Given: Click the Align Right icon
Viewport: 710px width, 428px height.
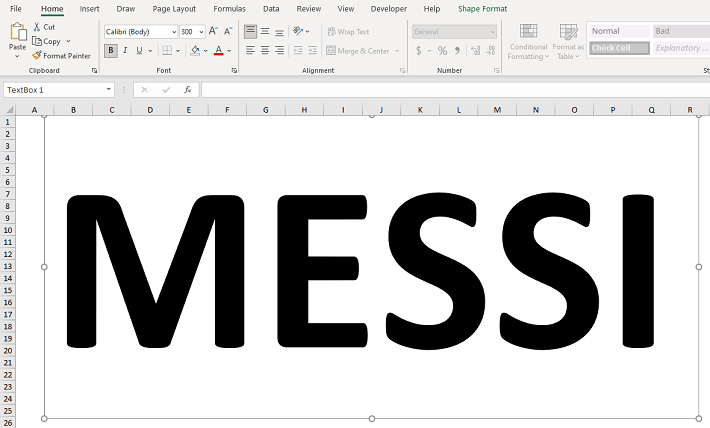Looking at the screenshot, I should (279, 50).
